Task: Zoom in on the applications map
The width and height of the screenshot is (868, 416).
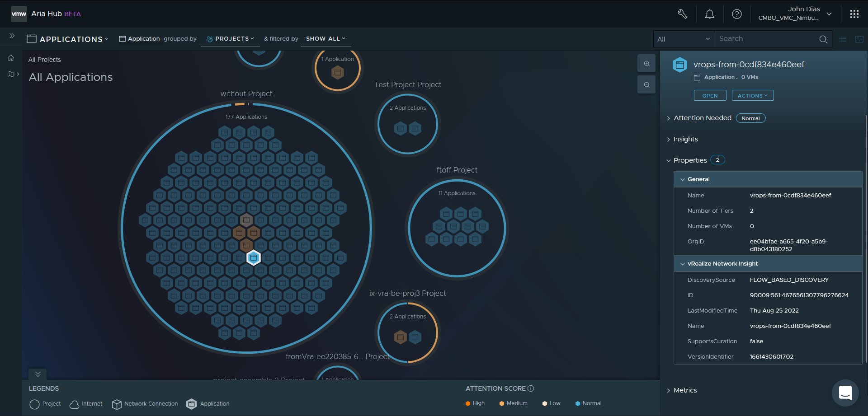Action: (x=646, y=64)
